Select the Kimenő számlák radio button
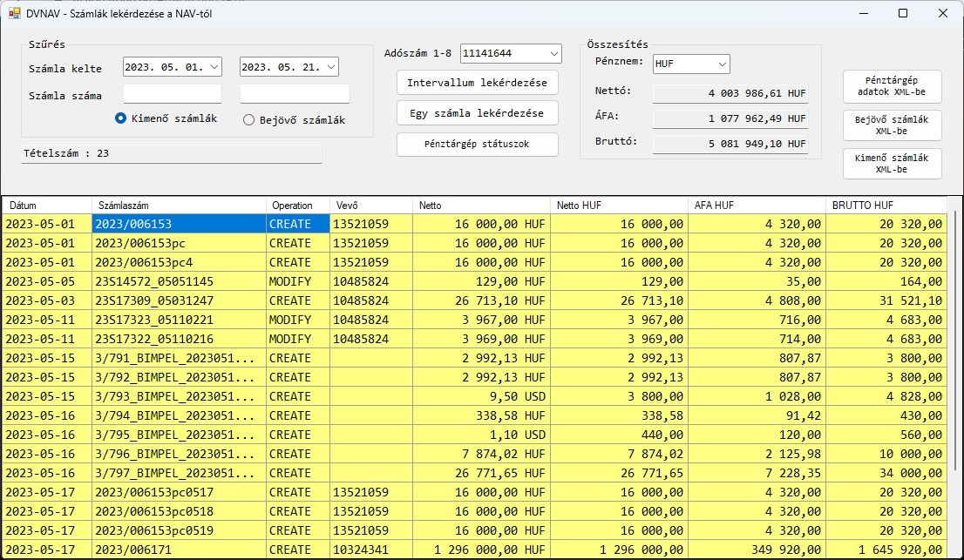964x560 pixels. coord(122,119)
